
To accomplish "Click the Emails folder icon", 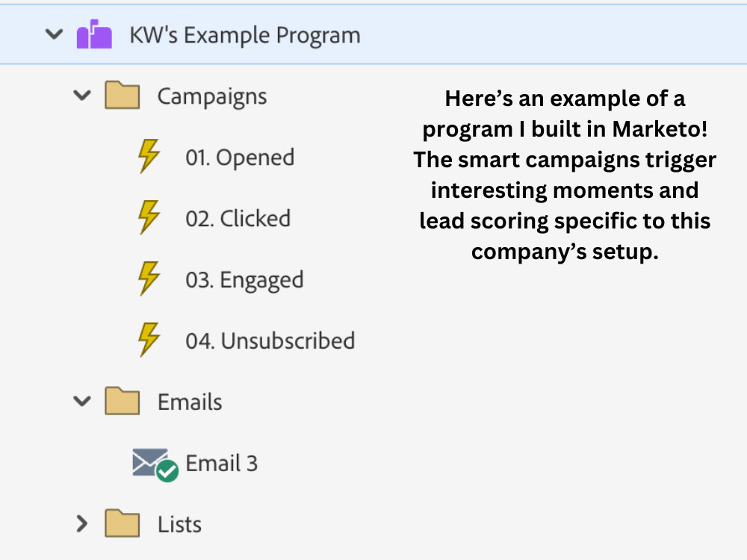I will 122,401.
